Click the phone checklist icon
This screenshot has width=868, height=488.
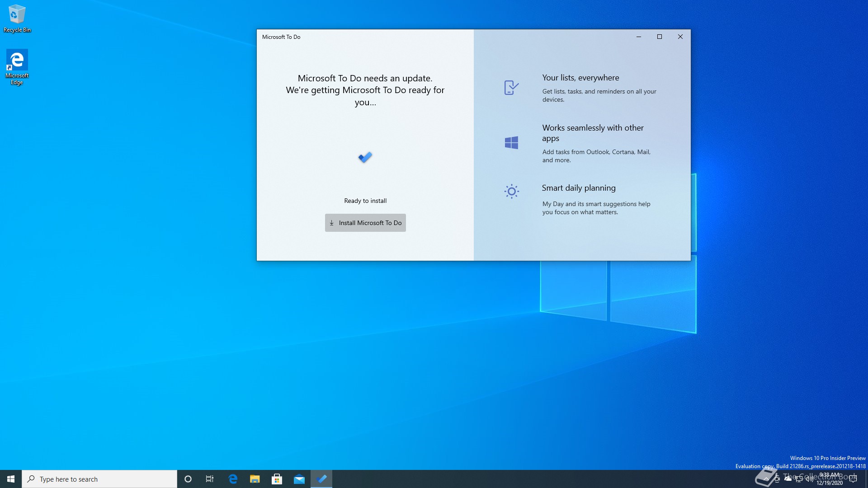coord(511,88)
